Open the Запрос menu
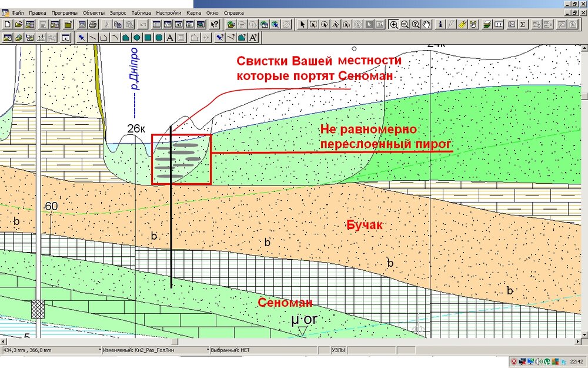This screenshot has width=588, height=368. (x=118, y=13)
